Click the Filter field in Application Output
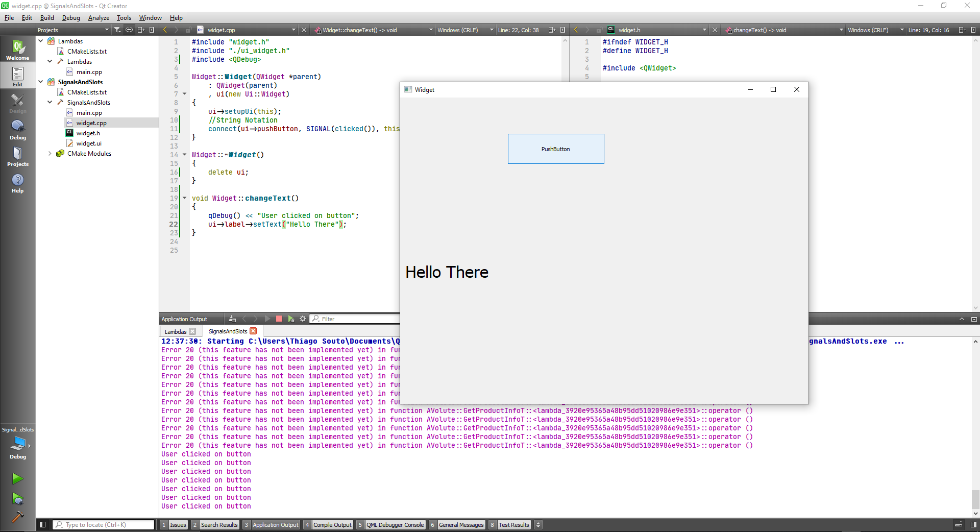980x532 pixels. point(355,319)
